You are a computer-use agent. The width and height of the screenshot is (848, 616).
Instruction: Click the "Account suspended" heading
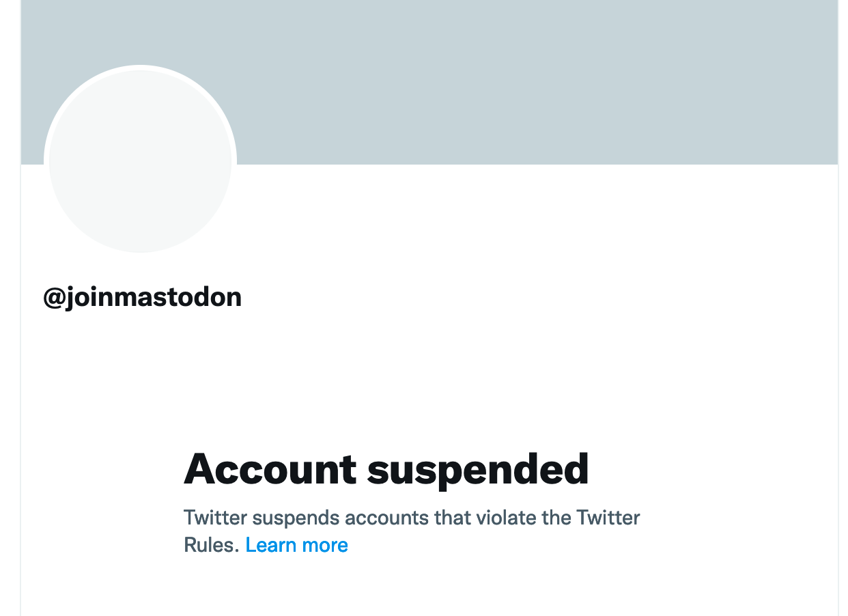pos(386,469)
